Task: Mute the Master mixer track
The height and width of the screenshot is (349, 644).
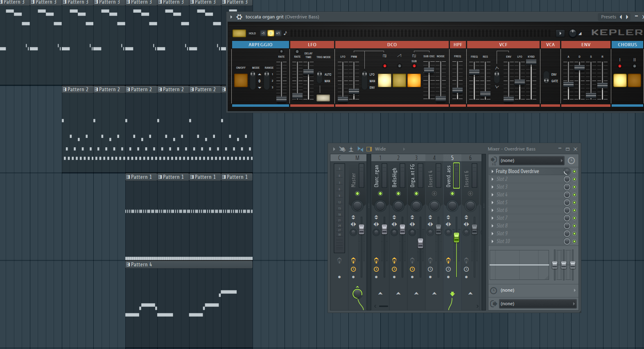Action: tap(357, 194)
